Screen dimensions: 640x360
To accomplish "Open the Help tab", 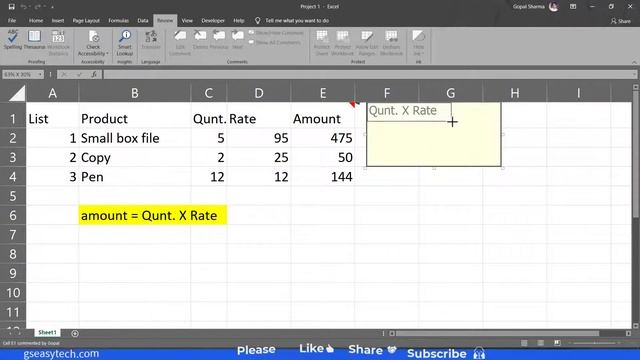I will coord(239,20).
